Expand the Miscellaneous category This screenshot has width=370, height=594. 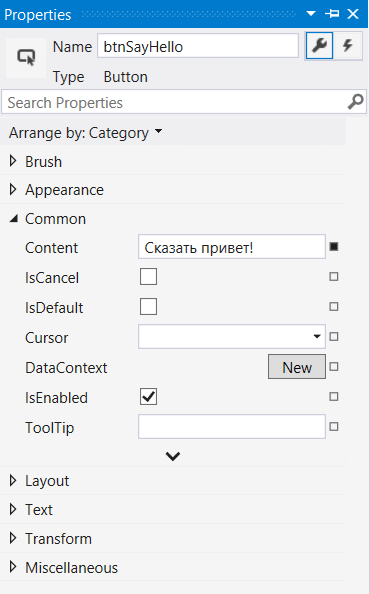point(13,567)
